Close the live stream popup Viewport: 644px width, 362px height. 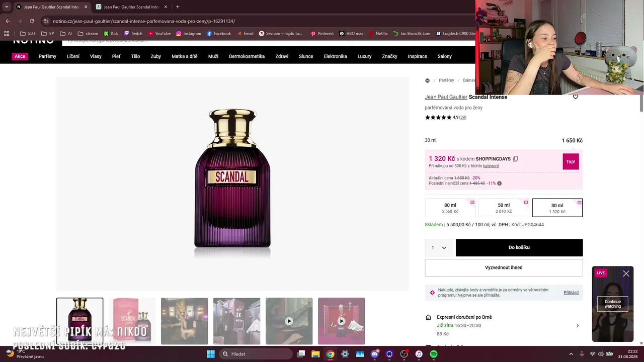click(x=626, y=274)
